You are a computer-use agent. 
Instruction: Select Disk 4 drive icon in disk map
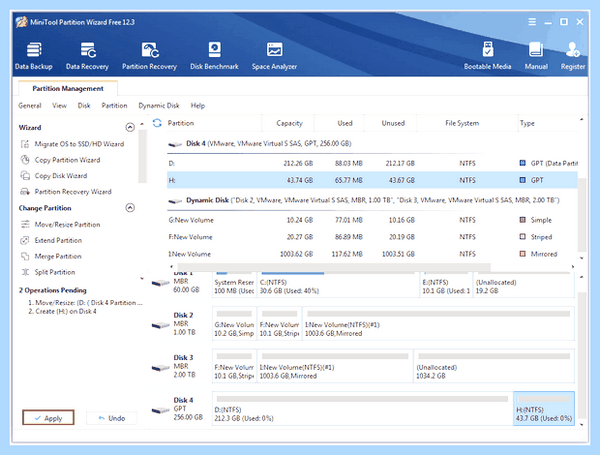click(x=160, y=410)
